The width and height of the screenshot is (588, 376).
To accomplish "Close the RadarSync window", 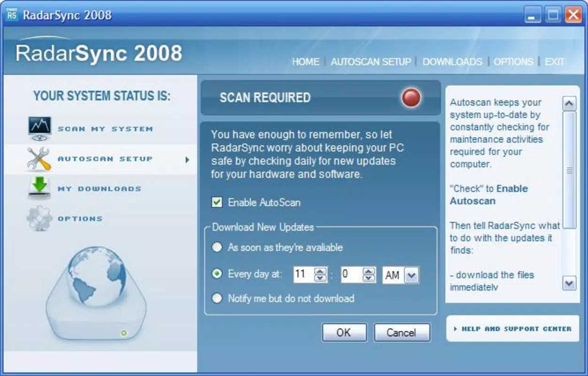I will (x=573, y=15).
